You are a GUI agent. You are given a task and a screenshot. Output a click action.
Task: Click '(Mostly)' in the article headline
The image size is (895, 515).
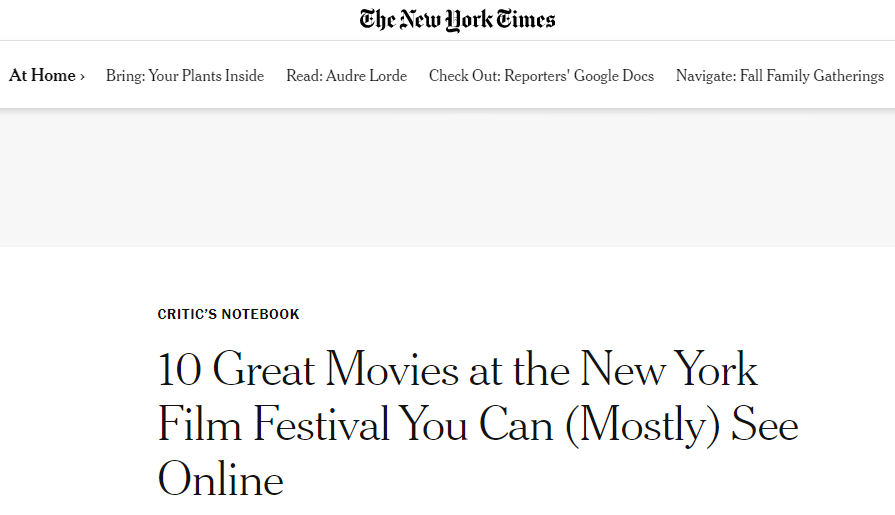(x=643, y=425)
